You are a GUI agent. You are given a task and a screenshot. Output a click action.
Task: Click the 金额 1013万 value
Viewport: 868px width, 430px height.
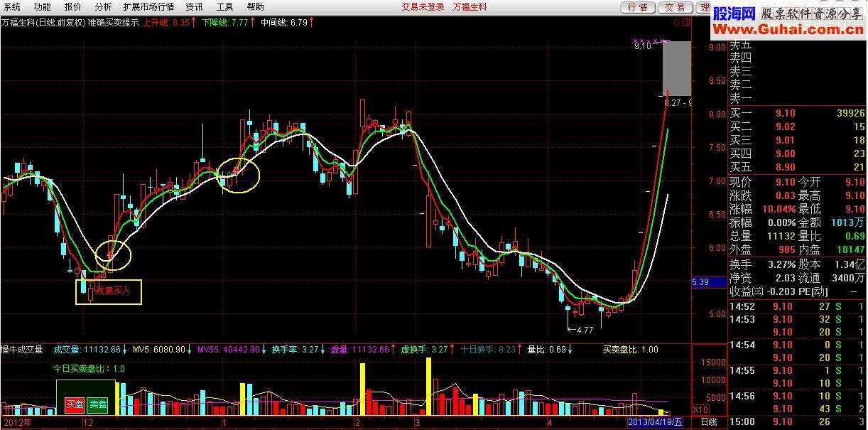(x=849, y=222)
